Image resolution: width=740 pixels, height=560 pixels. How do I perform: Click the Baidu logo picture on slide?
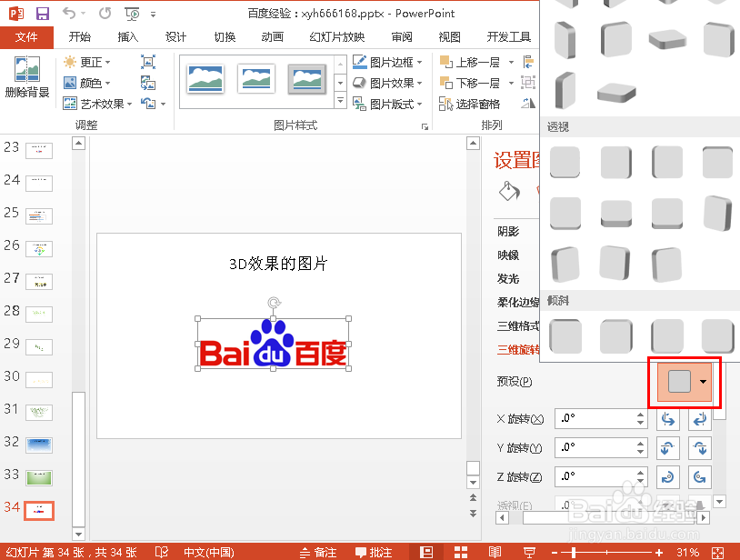(274, 344)
